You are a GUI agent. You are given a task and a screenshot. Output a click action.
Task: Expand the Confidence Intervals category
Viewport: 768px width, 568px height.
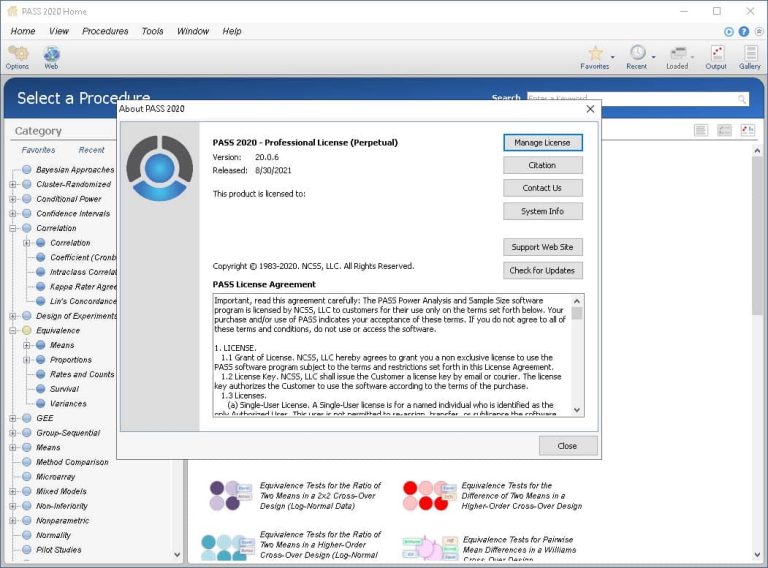tap(13, 213)
